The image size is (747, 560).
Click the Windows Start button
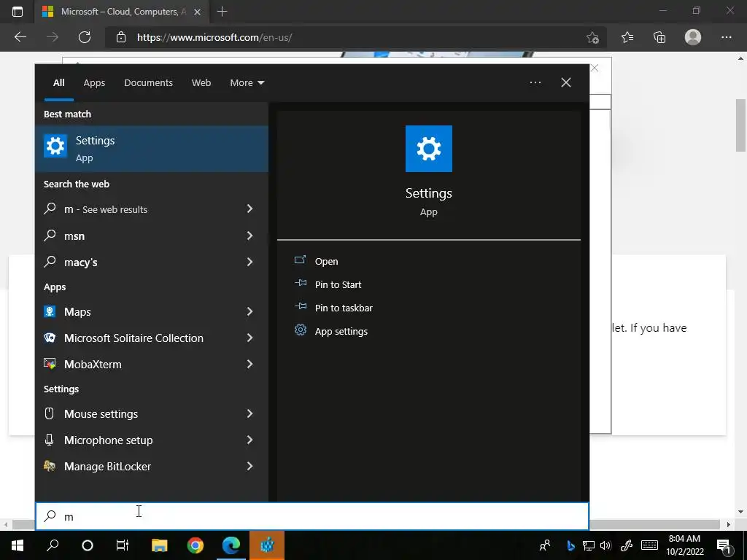click(18, 545)
